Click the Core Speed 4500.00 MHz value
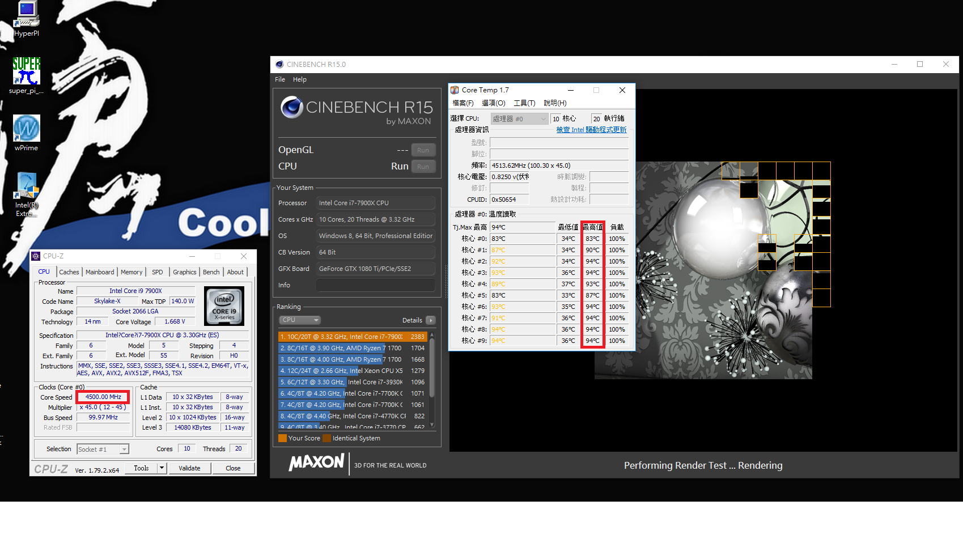The width and height of the screenshot is (963, 560). tap(103, 397)
